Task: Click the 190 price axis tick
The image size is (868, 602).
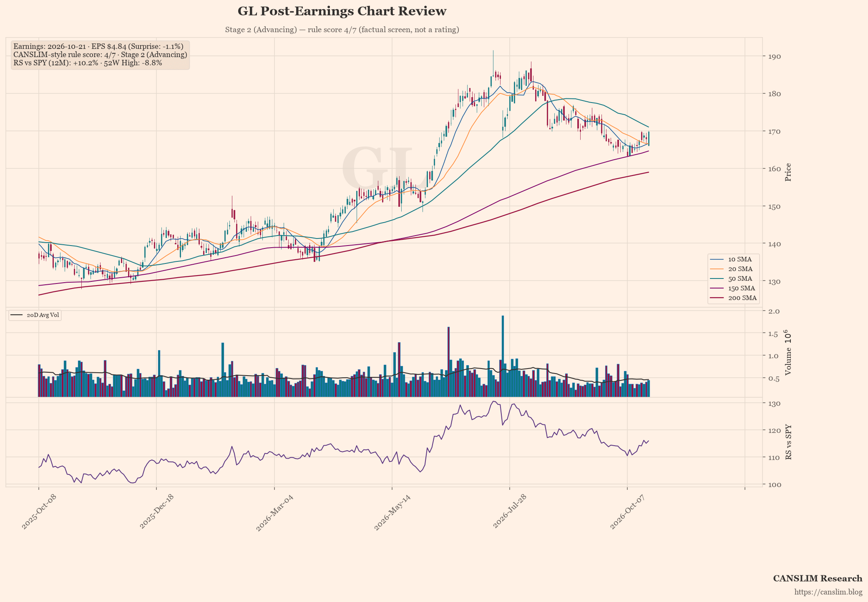Action: click(775, 57)
